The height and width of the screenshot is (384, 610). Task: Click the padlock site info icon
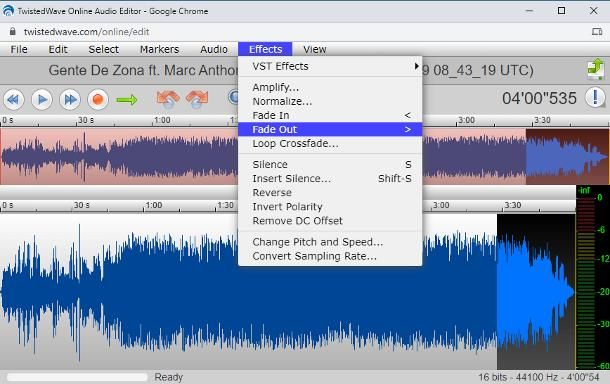pos(12,32)
